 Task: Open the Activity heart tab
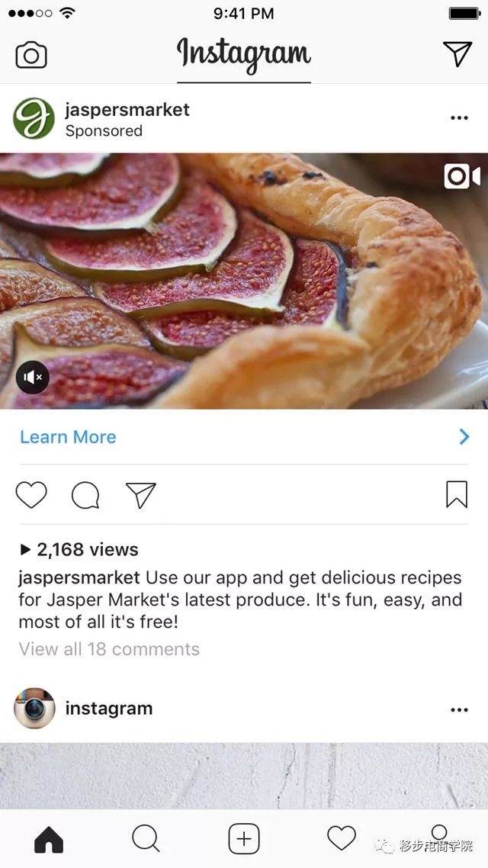(342, 838)
